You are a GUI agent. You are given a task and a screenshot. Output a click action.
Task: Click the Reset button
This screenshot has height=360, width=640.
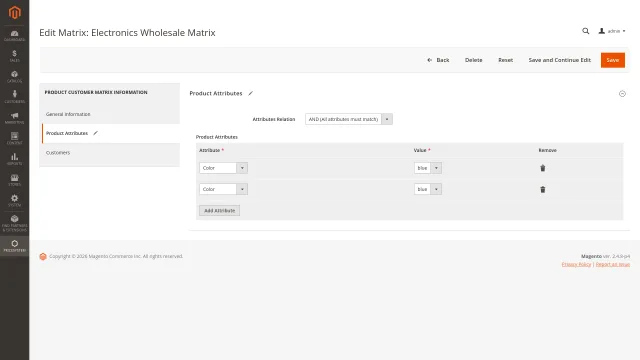coord(505,60)
